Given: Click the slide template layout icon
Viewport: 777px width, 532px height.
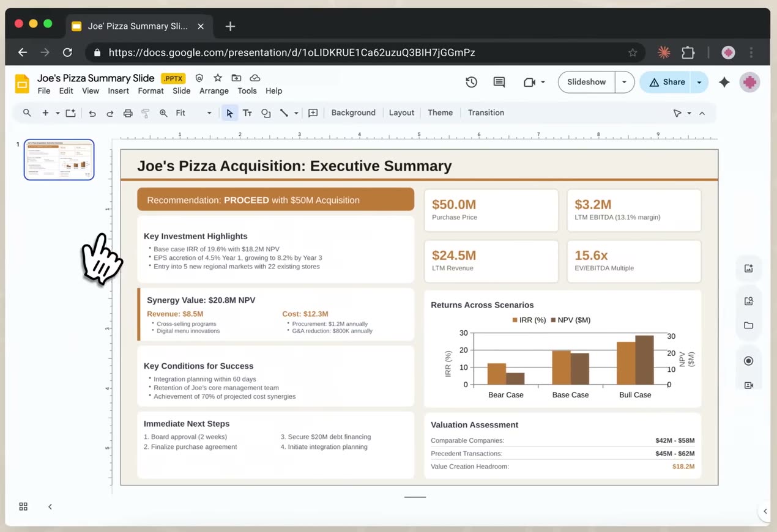Looking at the screenshot, I should pyautogui.click(x=71, y=113).
